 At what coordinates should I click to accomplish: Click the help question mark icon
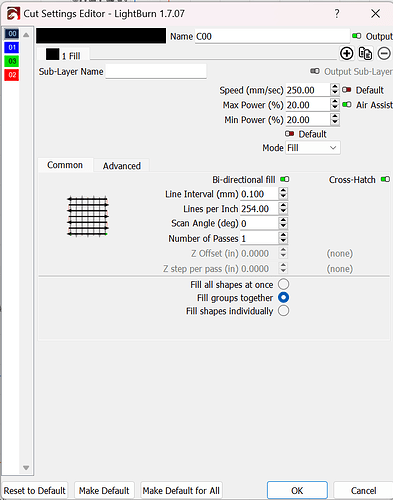(x=337, y=14)
